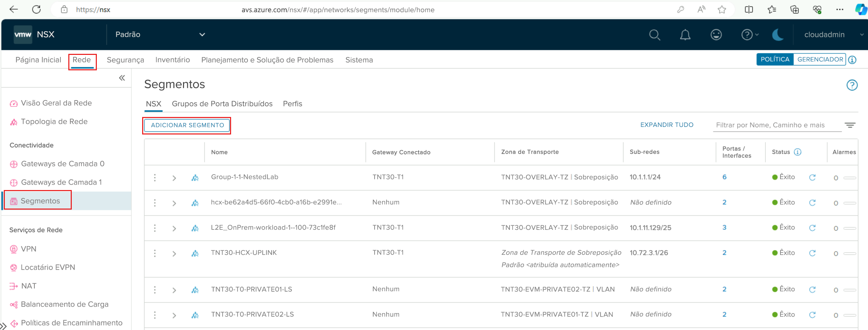Open notifications bell icon
868x330 pixels.
click(685, 35)
